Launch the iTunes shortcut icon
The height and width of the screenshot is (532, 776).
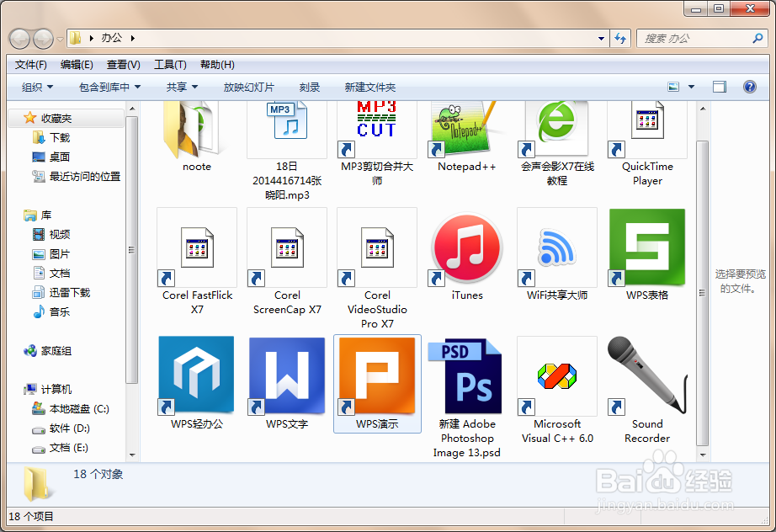click(x=466, y=247)
